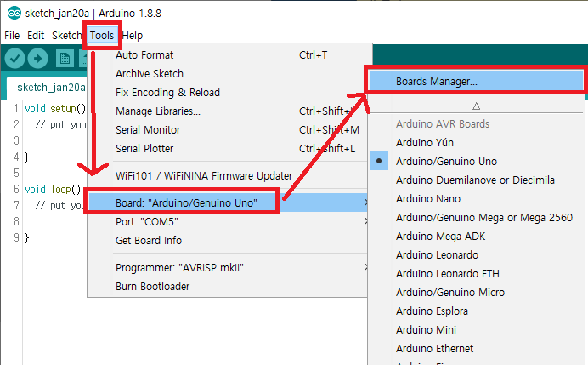
Task: Select Arduino Duemilanove or Diecimila board
Action: tap(476, 180)
